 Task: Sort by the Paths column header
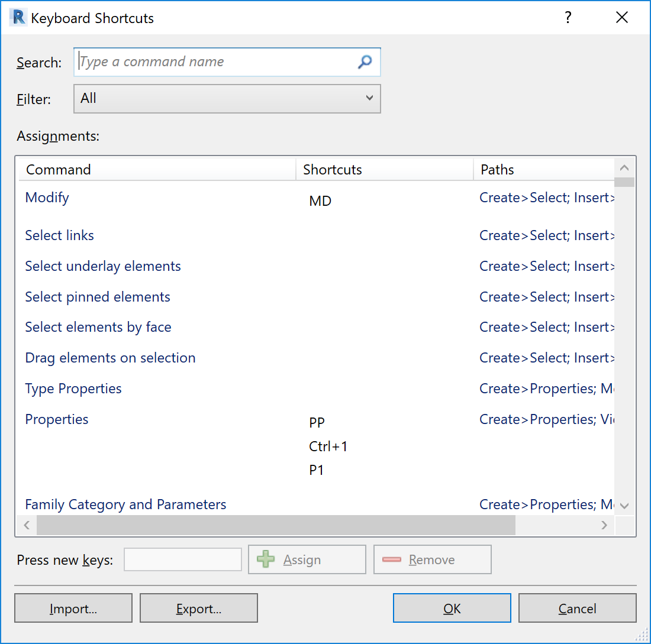pos(544,169)
